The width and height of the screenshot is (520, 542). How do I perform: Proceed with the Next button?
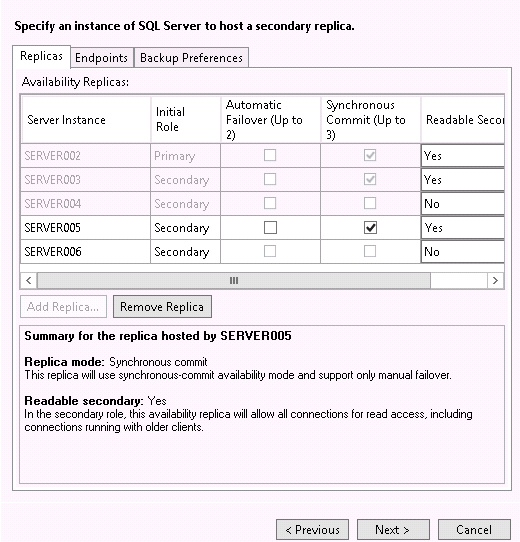tap(393, 530)
